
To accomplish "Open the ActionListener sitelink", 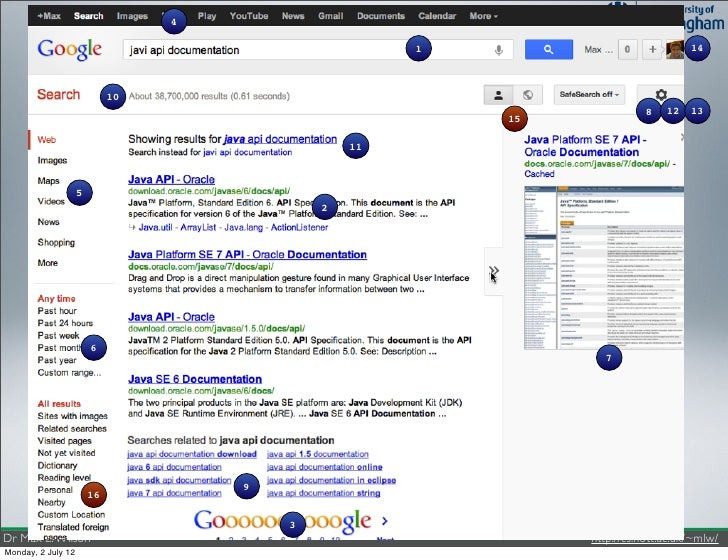I will pos(299,228).
